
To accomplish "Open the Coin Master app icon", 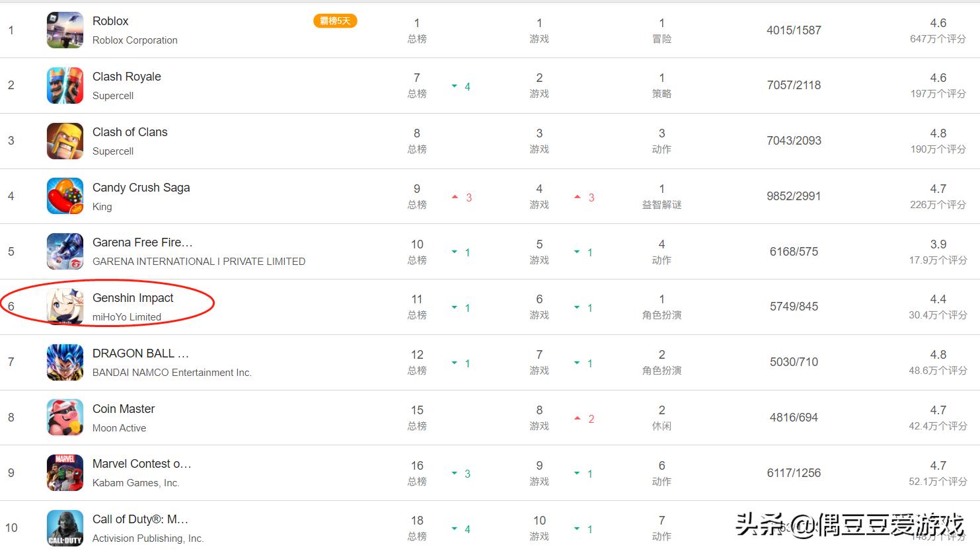I will (65, 417).
